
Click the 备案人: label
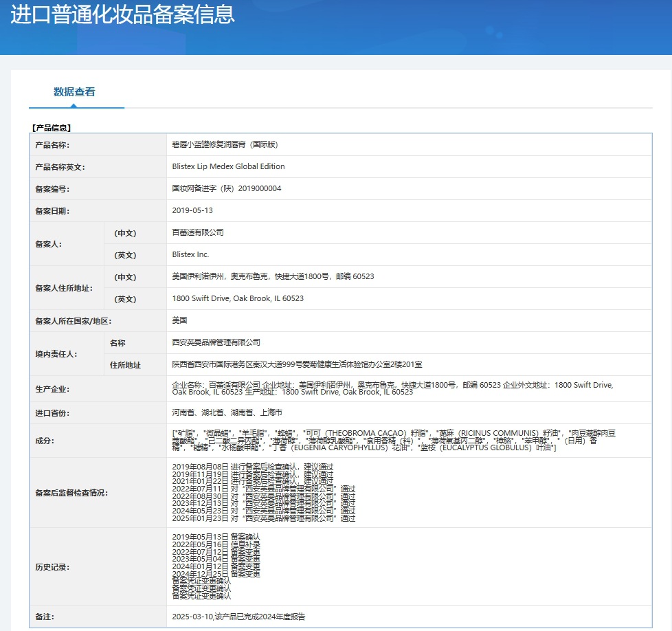point(48,244)
